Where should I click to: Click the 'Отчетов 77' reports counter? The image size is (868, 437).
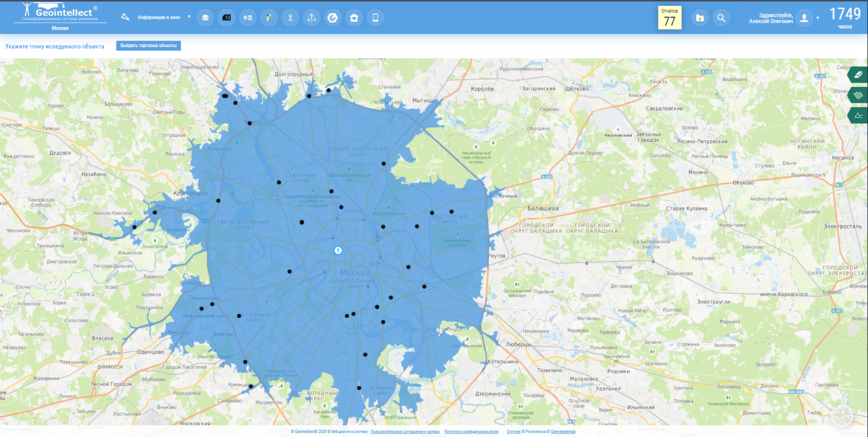(x=669, y=18)
